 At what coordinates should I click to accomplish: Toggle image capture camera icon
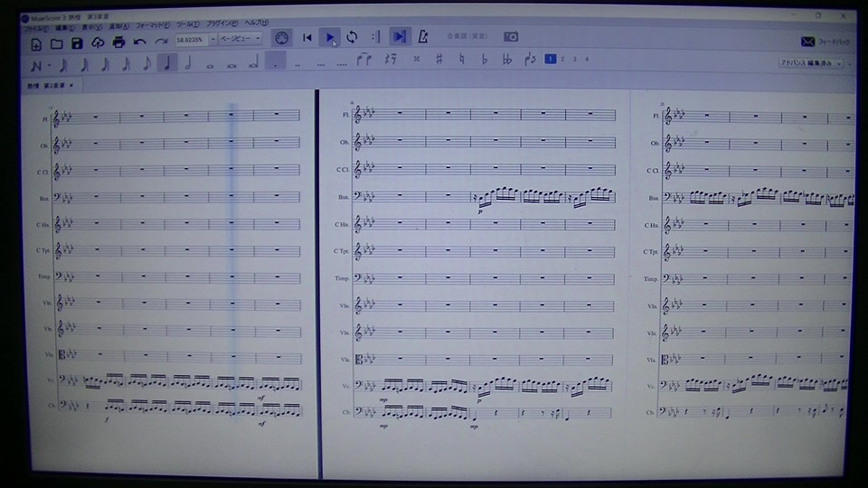pyautogui.click(x=511, y=36)
